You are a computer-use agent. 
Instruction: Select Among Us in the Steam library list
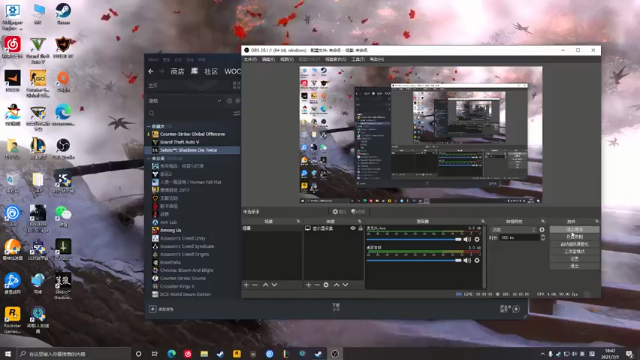[x=170, y=230]
